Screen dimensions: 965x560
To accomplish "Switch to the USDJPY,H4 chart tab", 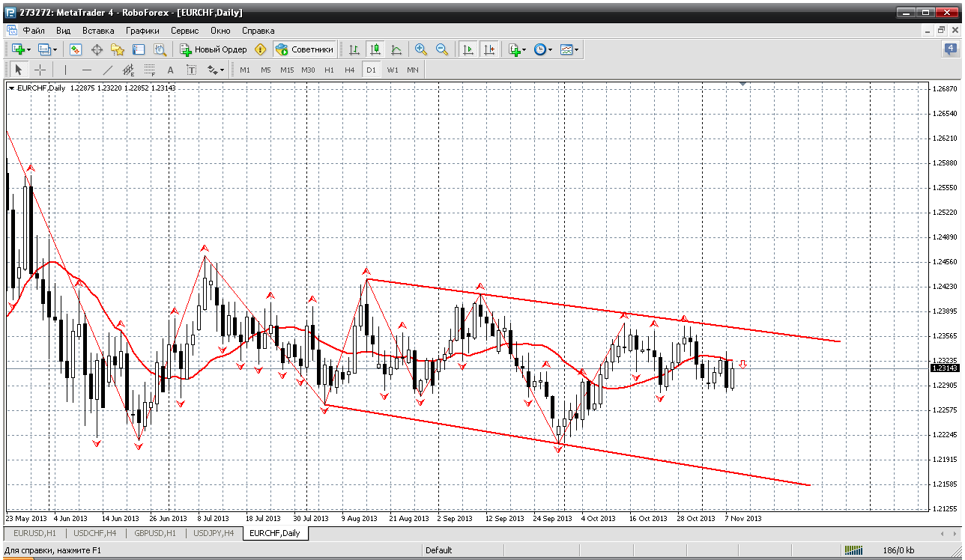I will 214,533.
